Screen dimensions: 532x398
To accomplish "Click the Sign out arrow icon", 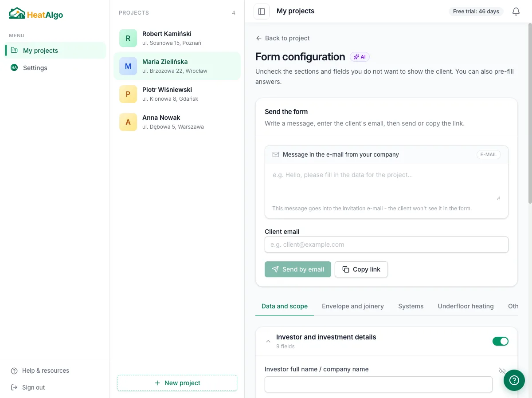I will tap(14, 387).
